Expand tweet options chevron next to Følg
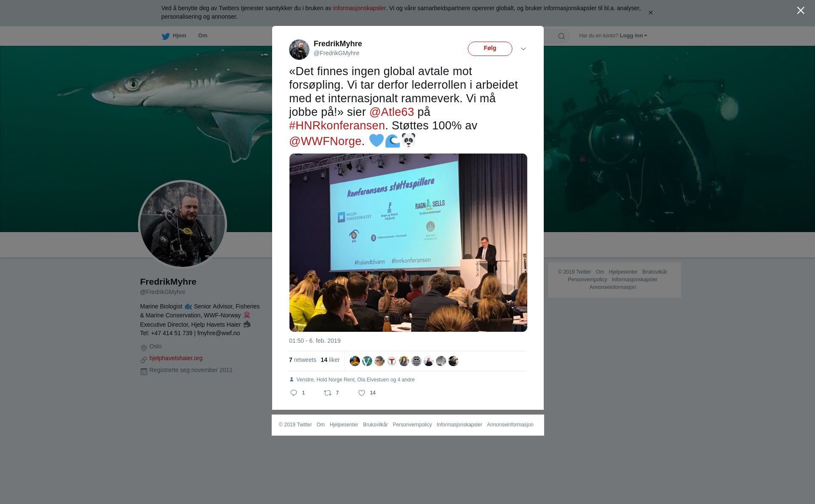The width and height of the screenshot is (815, 504). click(523, 49)
